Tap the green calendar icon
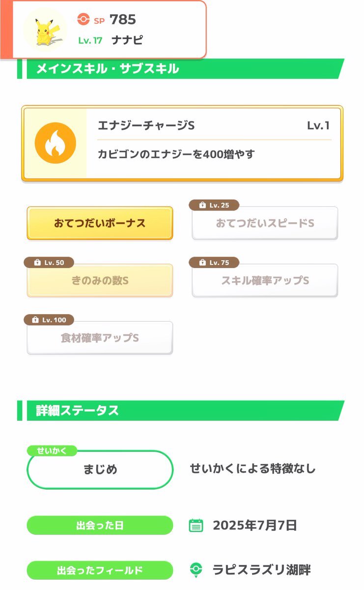This screenshot has height=590, width=364. click(196, 526)
